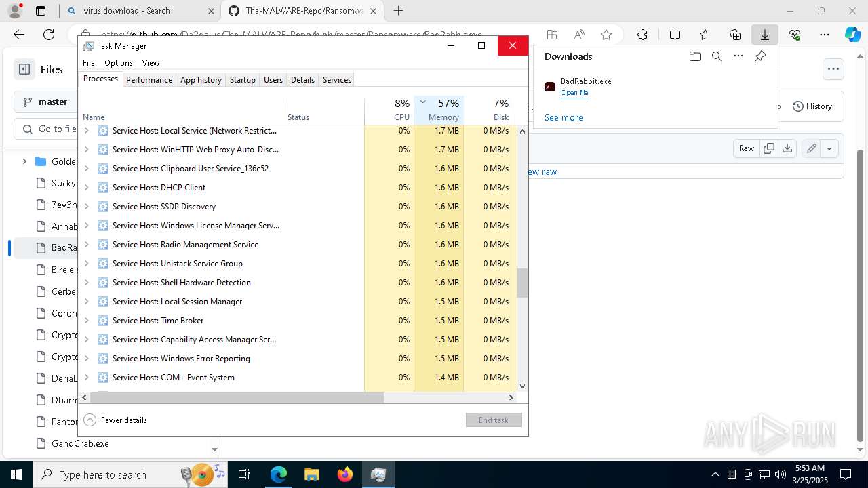Open Task Manager File menu
The height and width of the screenshot is (488, 868).
(89, 63)
